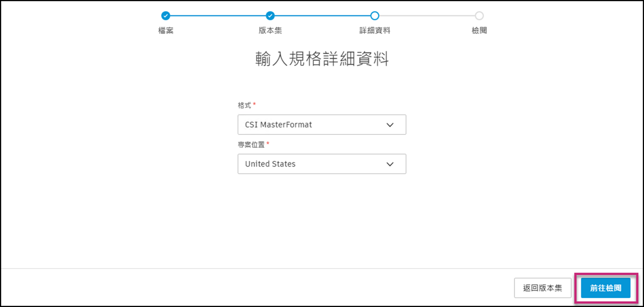
Task: Select the 詳細資料 step label
Action: [x=375, y=31]
